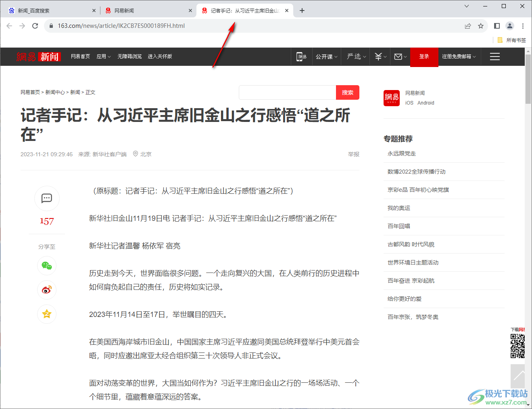Open the 我的奥运 topic
Screen dimensions: 532x409
pos(399,208)
